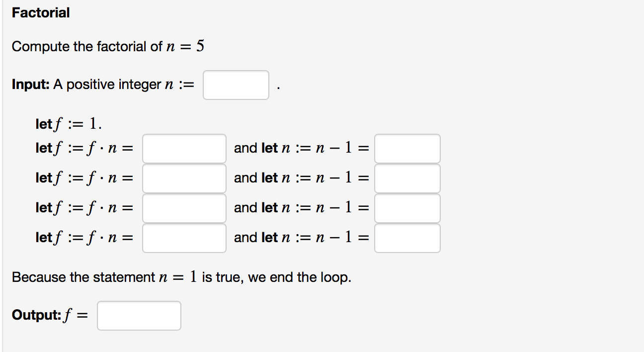Select the first f := f · n answer box

coord(184,148)
